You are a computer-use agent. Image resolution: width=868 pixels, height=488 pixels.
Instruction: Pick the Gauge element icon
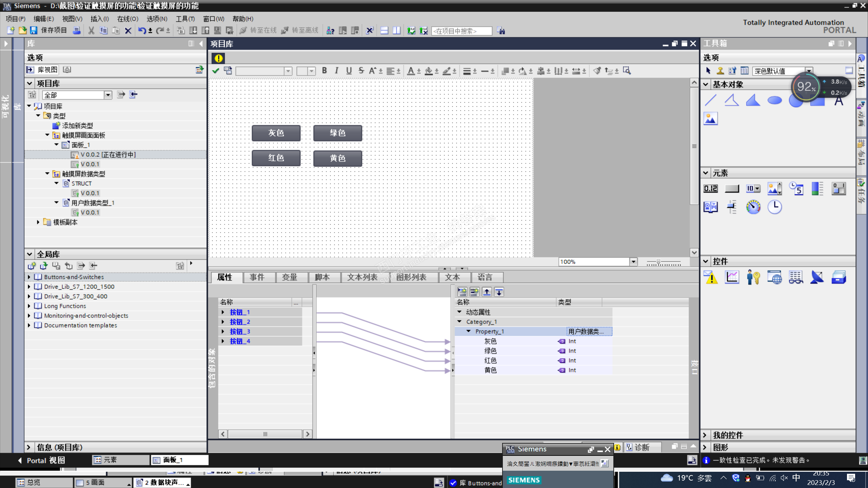[753, 207]
